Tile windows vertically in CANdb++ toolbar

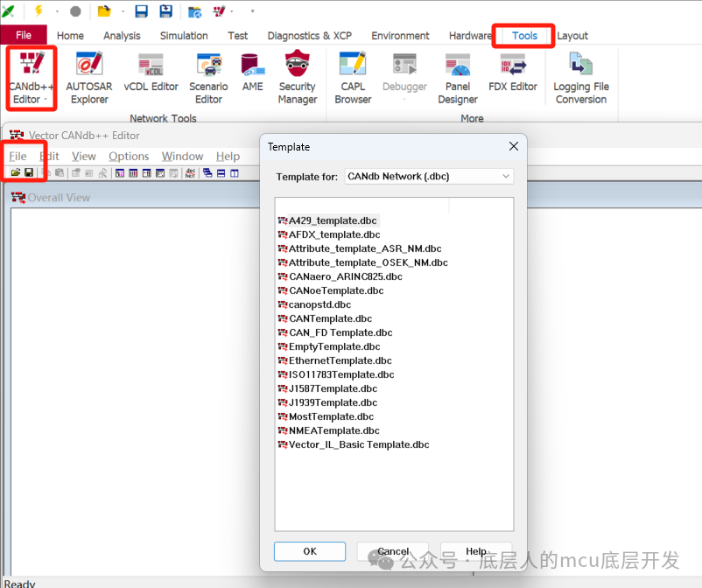(235, 172)
